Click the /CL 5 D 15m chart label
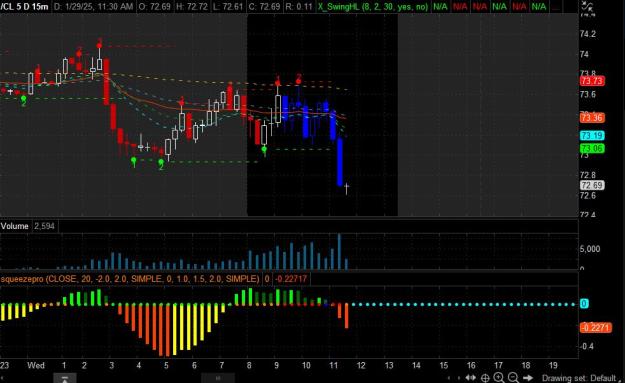Screen dimensions: 625x383 24,6
